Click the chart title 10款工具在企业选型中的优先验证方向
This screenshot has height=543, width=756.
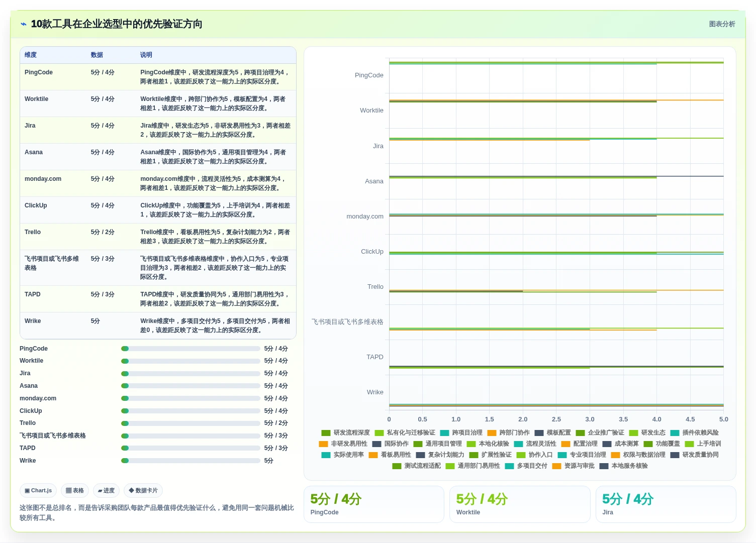pos(117,24)
